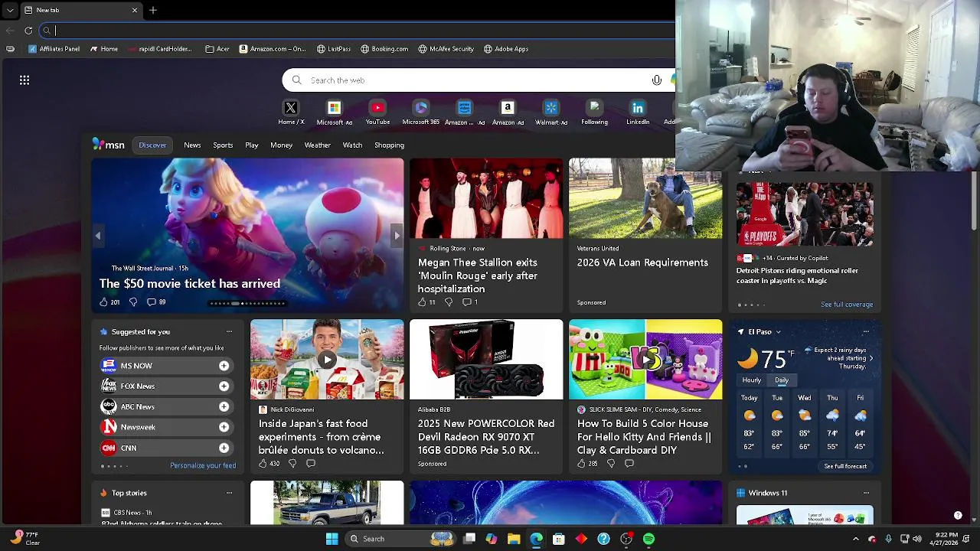Open the News tab
Image resolution: width=980 pixels, height=551 pixels.
(192, 145)
